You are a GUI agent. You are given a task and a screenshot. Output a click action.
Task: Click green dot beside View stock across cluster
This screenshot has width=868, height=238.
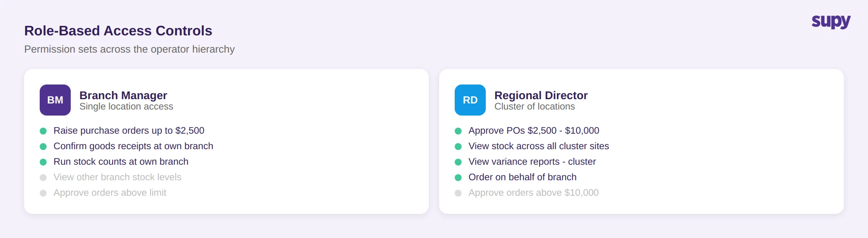click(458, 147)
